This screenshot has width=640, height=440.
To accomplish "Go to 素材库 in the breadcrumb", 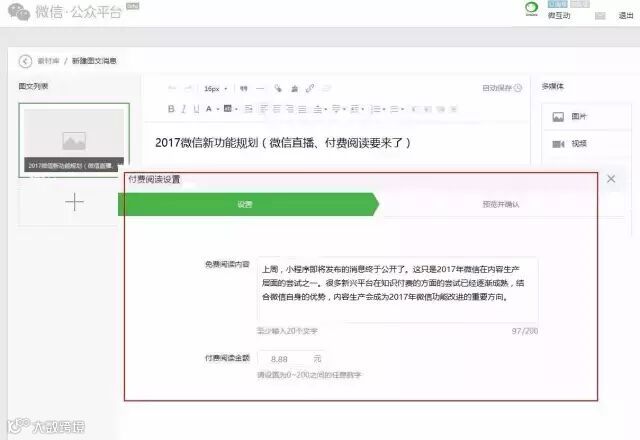I will click(x=48, y=61).
